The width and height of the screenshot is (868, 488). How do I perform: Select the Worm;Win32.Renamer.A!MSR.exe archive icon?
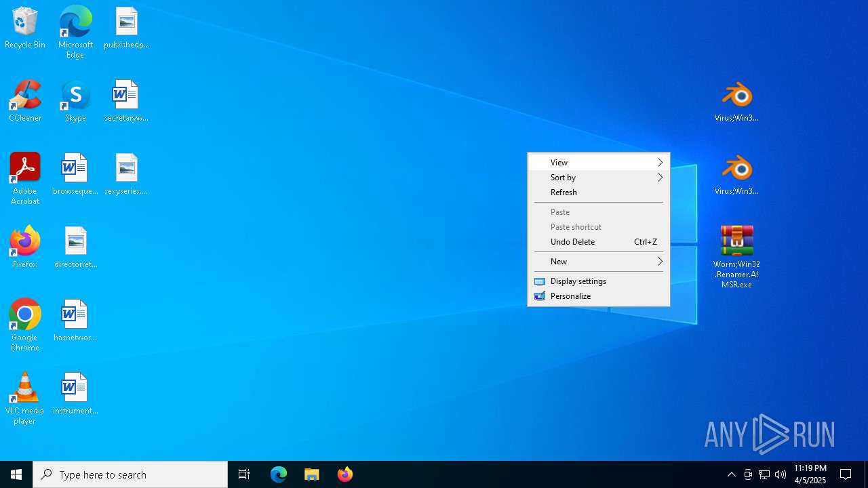click(x=736, y=258)
